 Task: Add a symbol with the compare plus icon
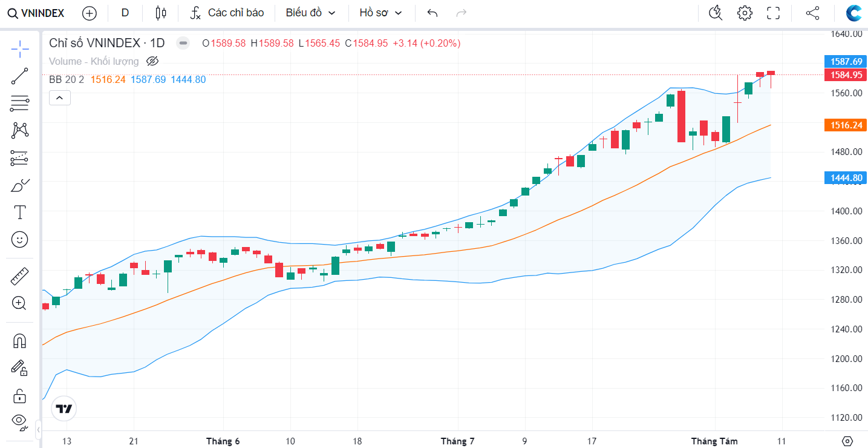tap(89, 13)
